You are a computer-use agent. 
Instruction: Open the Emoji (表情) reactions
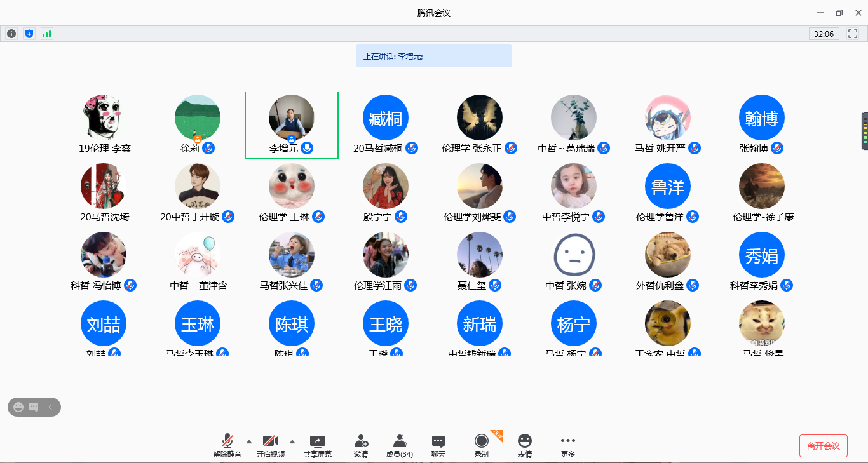pyautogui.click(x=524, y=446)
